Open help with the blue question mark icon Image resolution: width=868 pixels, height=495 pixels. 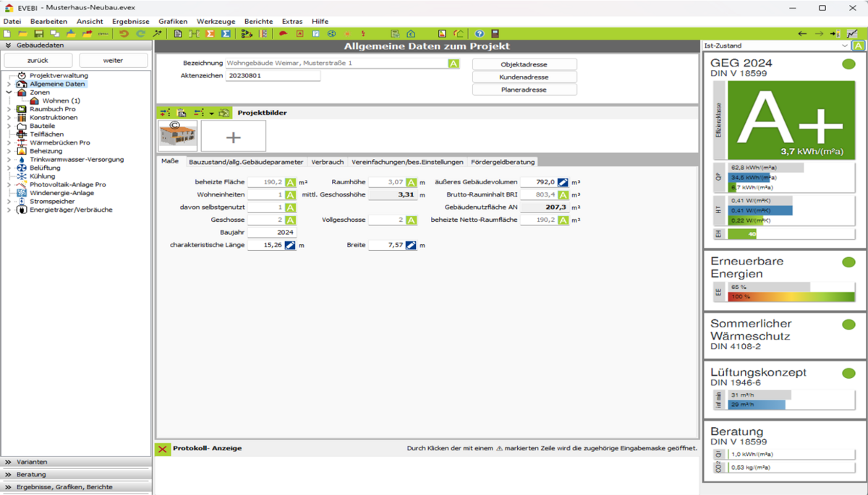pos(479,34)
